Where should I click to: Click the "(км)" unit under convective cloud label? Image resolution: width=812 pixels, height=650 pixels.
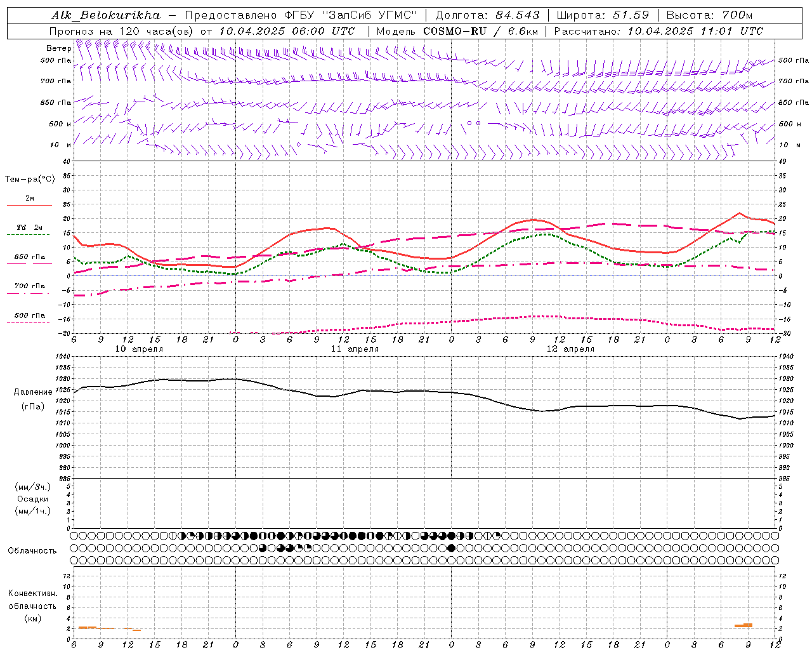coord(33,618)
